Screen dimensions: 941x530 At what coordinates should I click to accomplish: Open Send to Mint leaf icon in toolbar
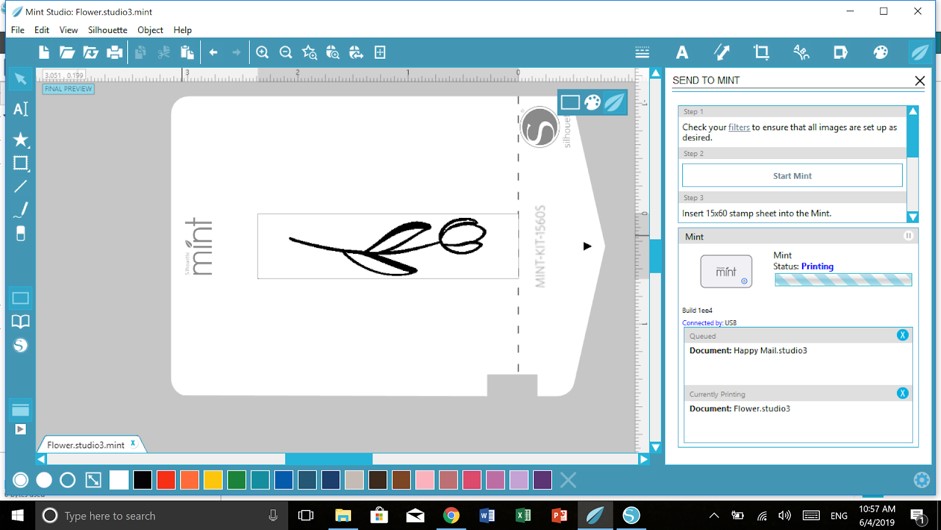(919, 53)
